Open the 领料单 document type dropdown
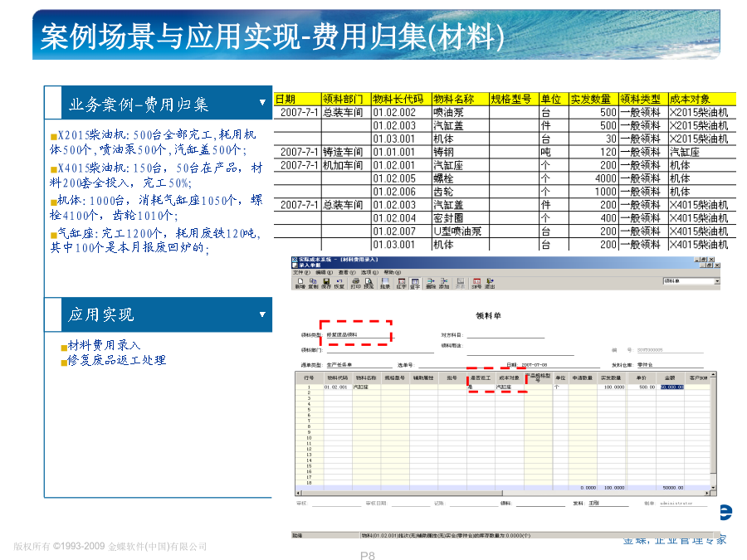 717,281
